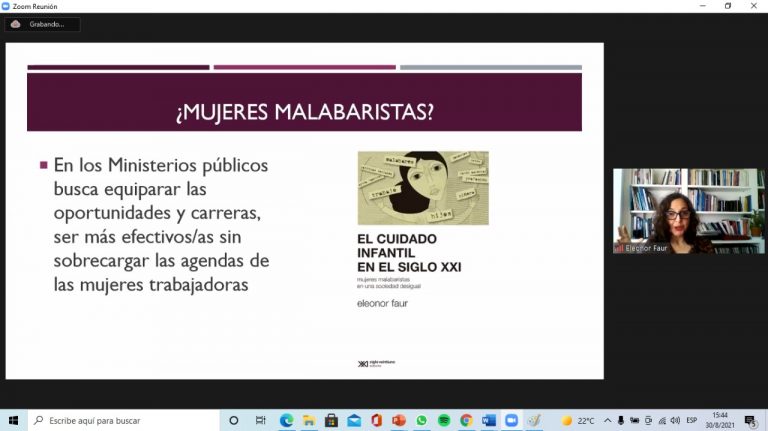Click the camera/display tray icon
768x431 pixels.
click(x=648, y=420)
